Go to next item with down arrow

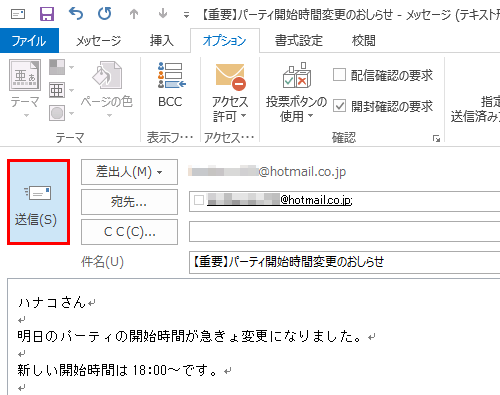point(163,14)
